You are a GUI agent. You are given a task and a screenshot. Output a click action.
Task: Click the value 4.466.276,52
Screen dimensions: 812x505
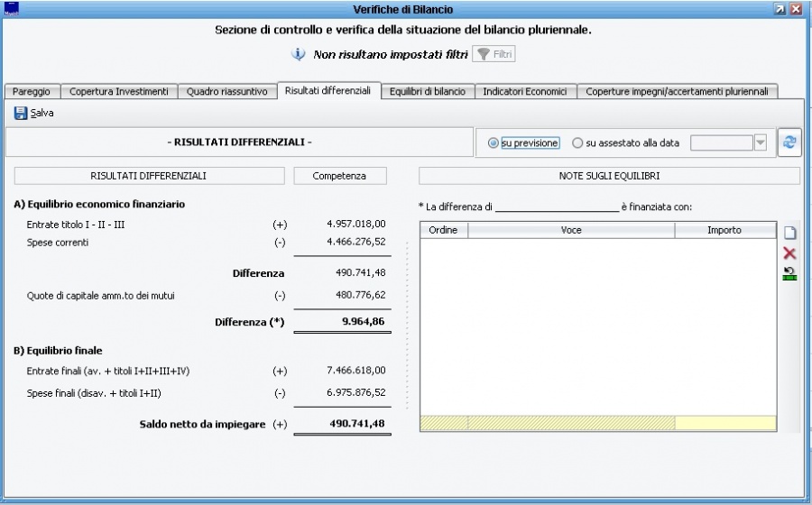point(356,242)
